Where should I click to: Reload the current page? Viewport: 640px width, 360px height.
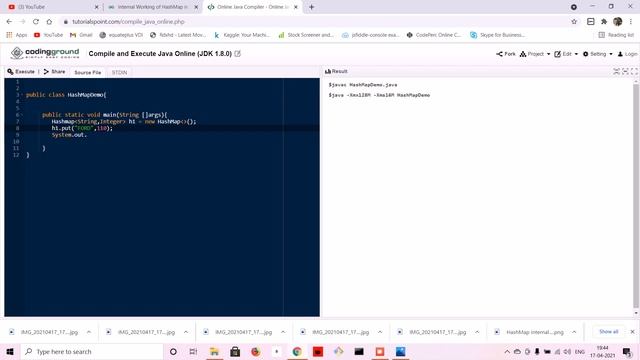[36, 22]
